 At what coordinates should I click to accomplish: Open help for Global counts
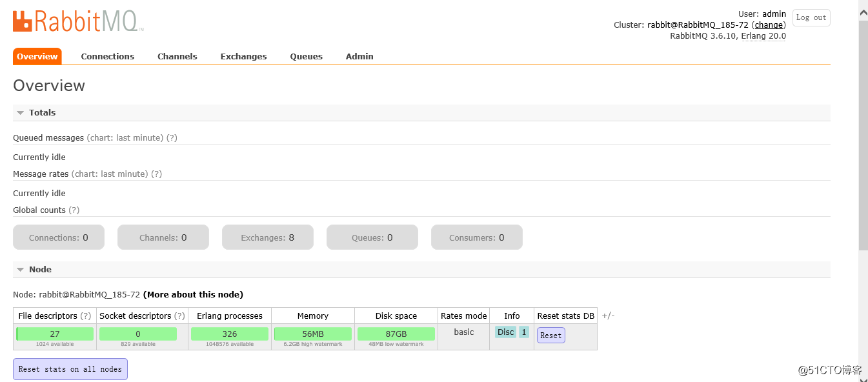point(74,210)
